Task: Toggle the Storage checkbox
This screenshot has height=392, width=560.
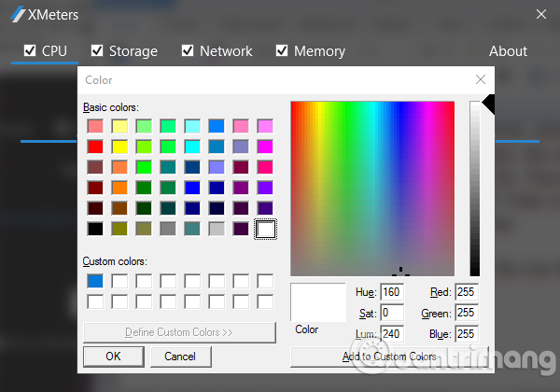Action: coord(97,50)
